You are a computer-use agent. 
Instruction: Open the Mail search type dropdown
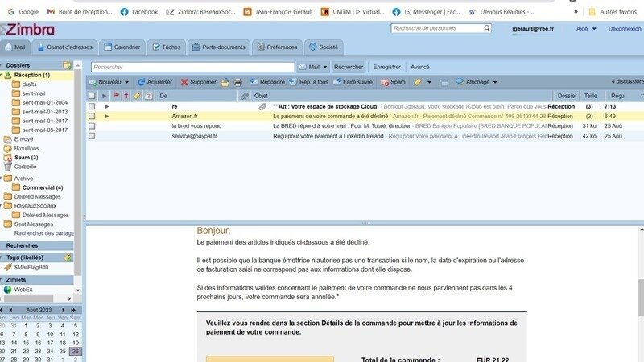click(x=325, y=67)
